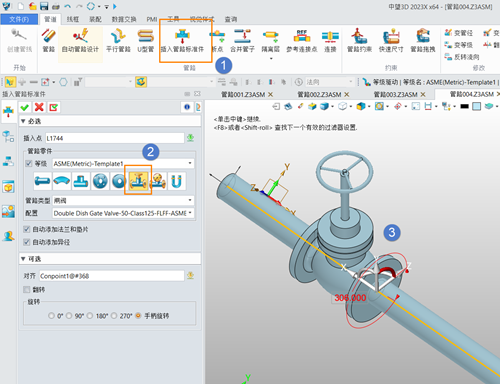Expand the 隔离层 dropdown arrow
The image size is (500, 384).
tap(271, 59)
